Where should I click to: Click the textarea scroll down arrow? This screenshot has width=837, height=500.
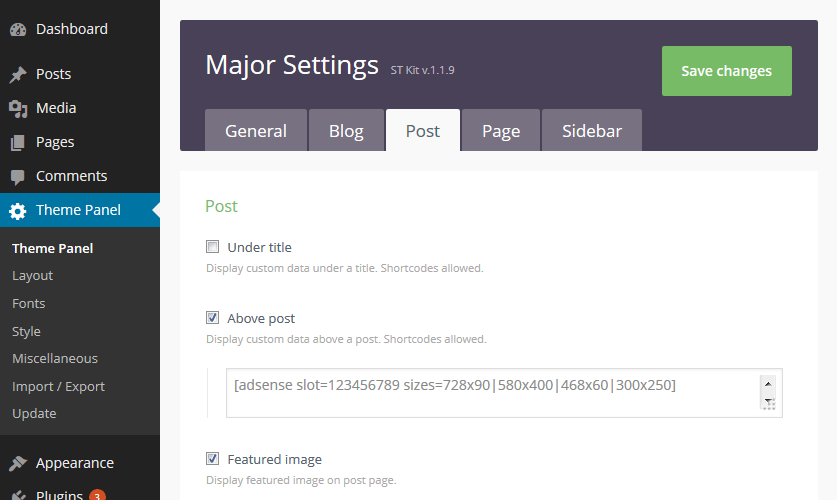[x=768, y=401]
